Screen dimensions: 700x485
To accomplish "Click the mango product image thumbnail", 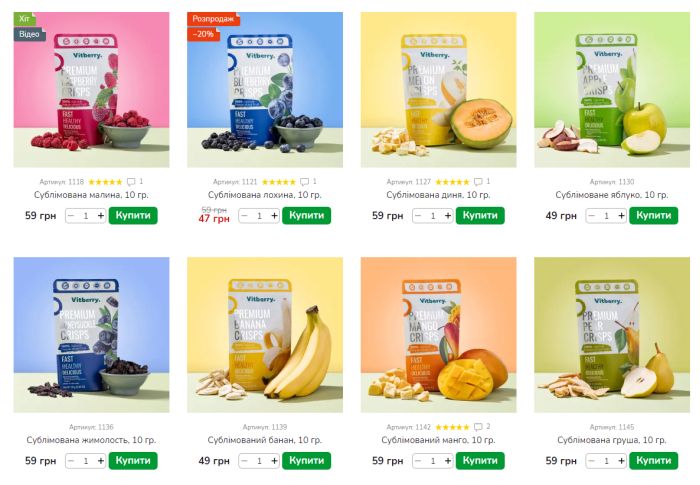I will 438,335.
